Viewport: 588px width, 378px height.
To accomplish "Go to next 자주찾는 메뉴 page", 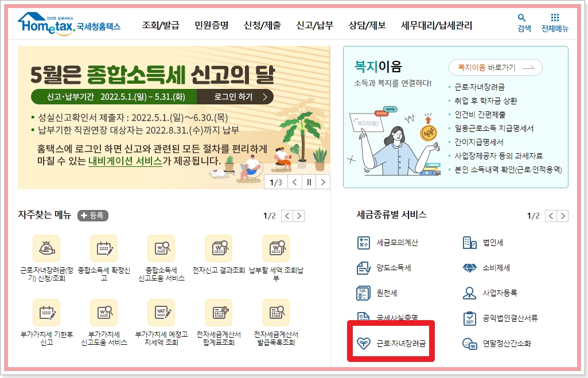I will [x=299, y=216].
